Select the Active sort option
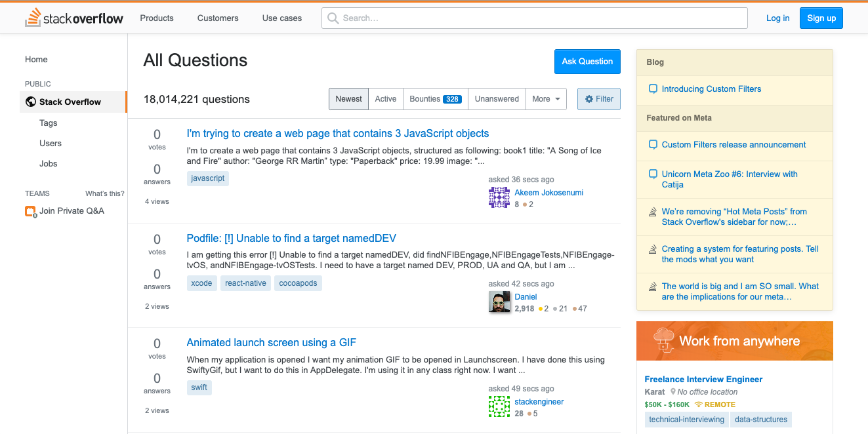 385,98
